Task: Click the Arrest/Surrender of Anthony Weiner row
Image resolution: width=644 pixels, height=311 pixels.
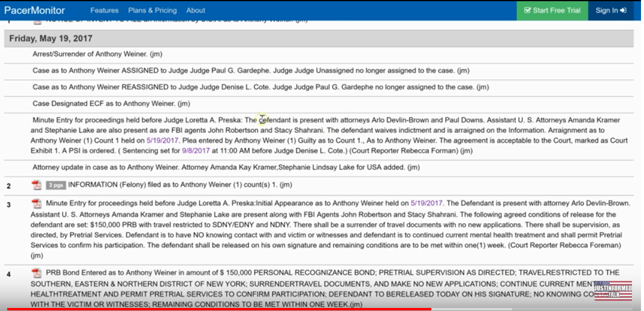Action: [x=97, y=54]
